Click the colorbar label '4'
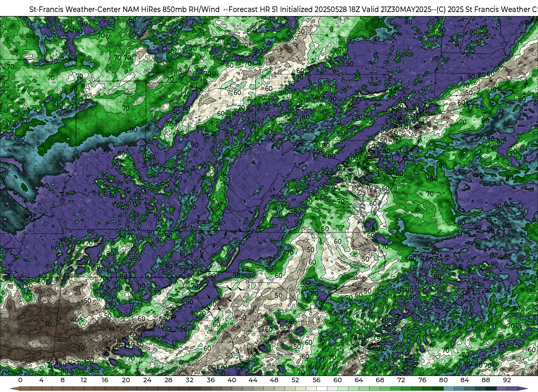Image resolution: width=538 pixels, height=392 pixels. (x=41, y=380)
